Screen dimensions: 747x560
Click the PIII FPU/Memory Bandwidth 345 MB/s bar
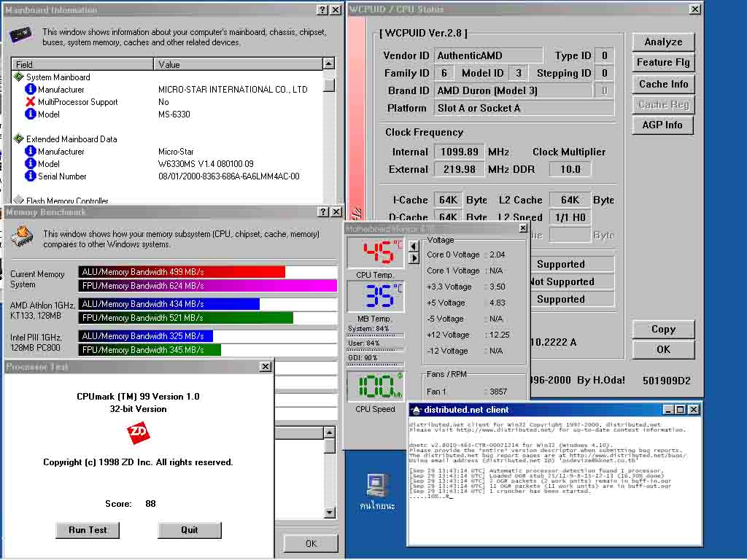pyautogui.click(x=150, y=350)
